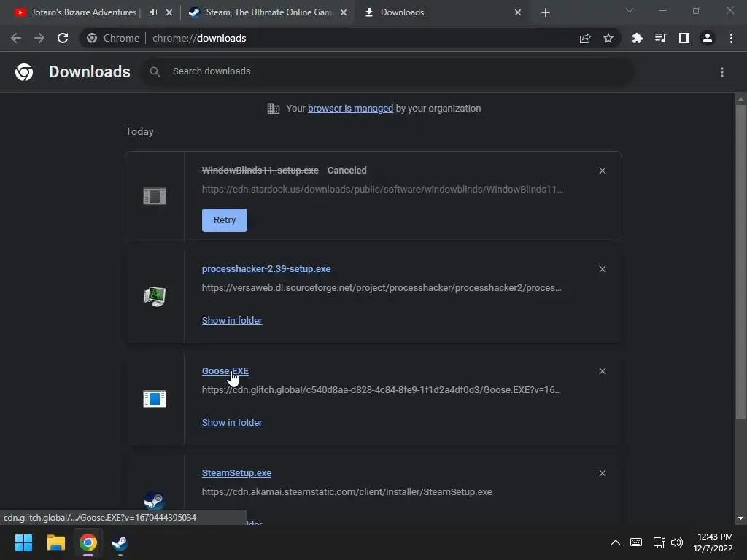Open the touch keyboard tray icon

(x=636, y=542)
